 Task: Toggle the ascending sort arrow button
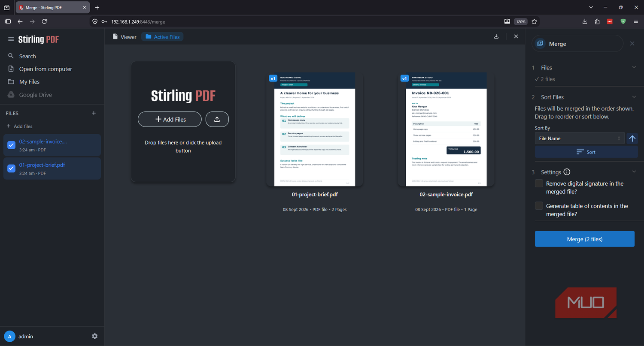[x=632, y=138]
